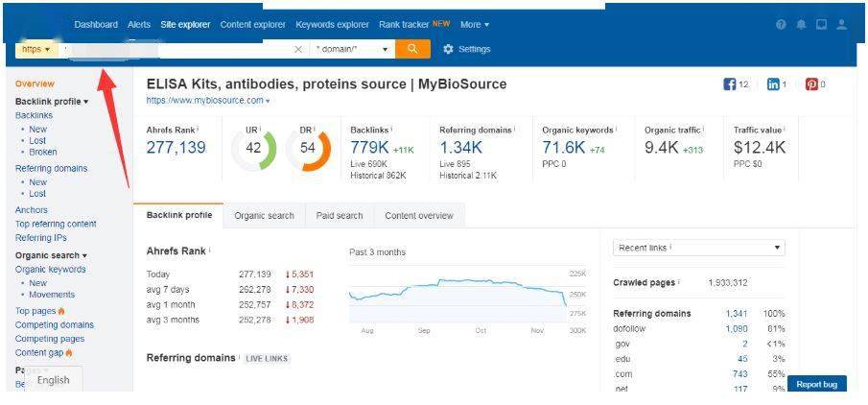Click the orange search magnifier button

412,49
